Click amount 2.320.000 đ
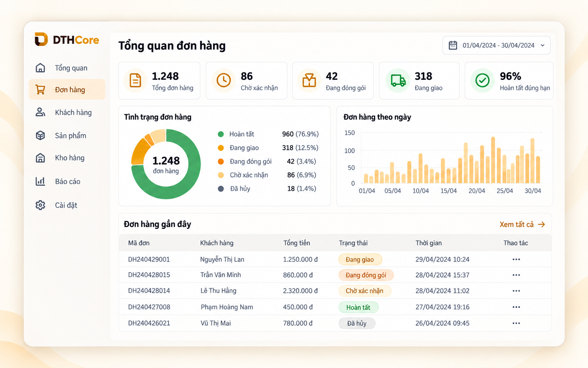 [x=300, y=291]
